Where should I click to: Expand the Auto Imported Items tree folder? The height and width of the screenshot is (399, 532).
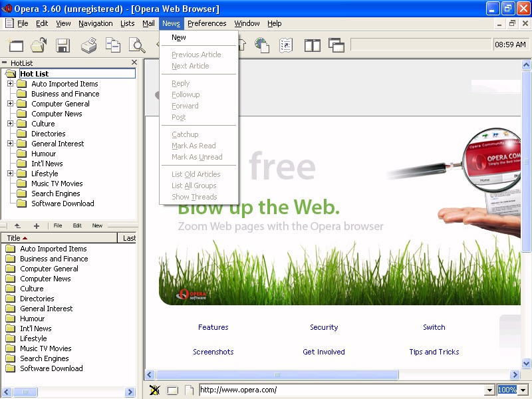click(x=11, y=84)
